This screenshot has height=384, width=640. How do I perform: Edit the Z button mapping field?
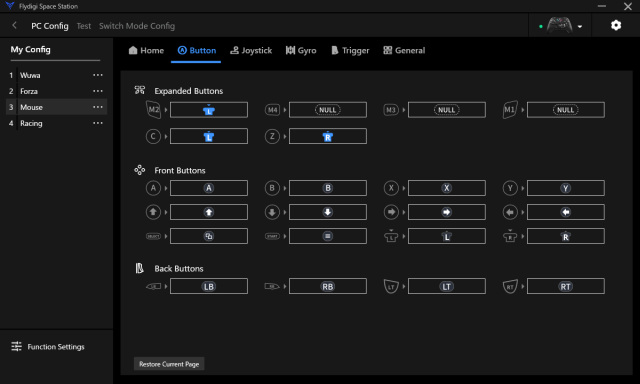(x=328, y=136)
